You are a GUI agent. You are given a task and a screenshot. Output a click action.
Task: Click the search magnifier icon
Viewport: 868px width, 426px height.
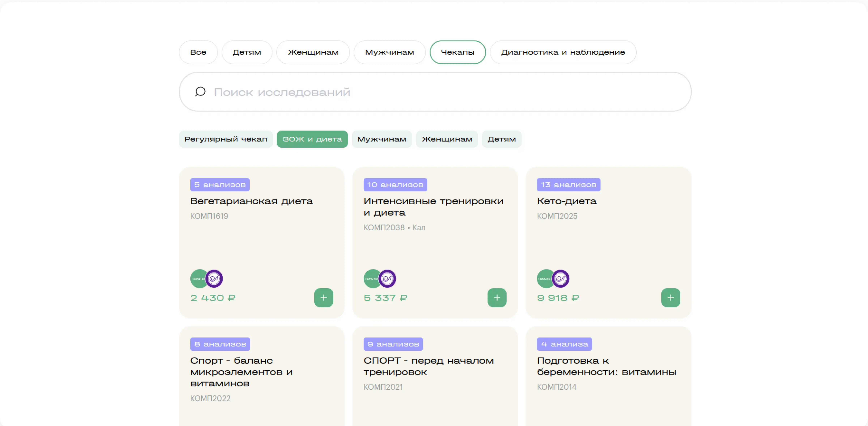200,92
